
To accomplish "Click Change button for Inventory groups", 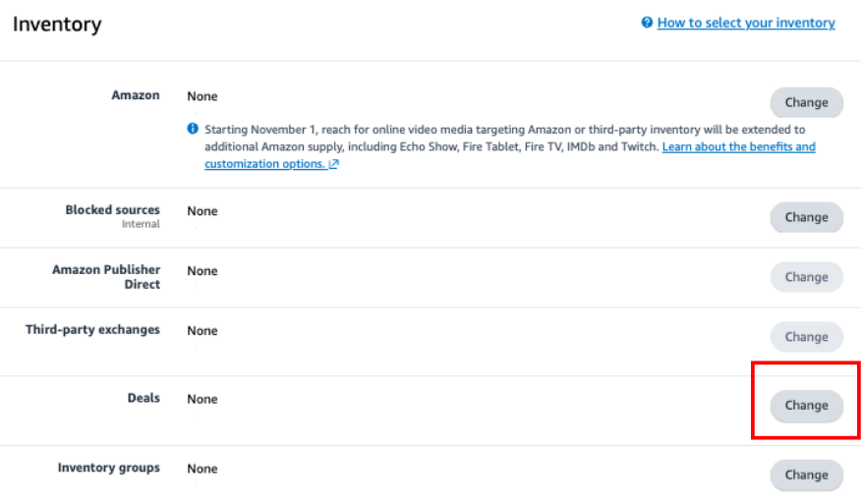I will (806, 475).
